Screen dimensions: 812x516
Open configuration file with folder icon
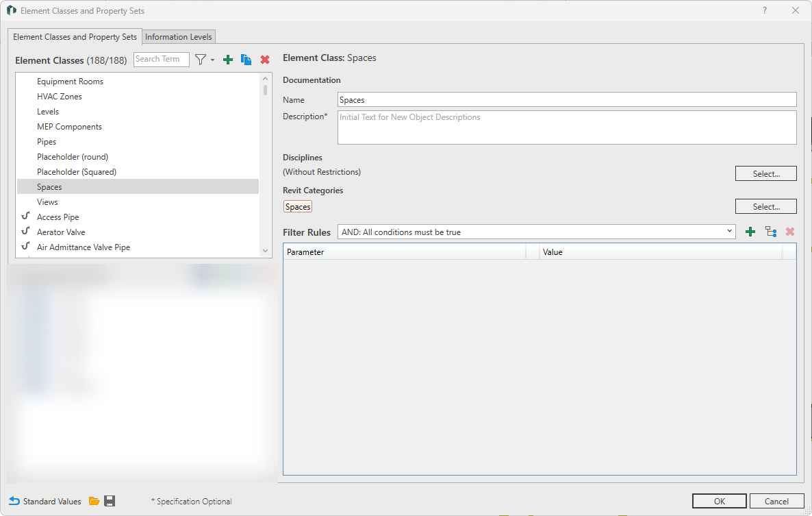(x=94, y=501)
